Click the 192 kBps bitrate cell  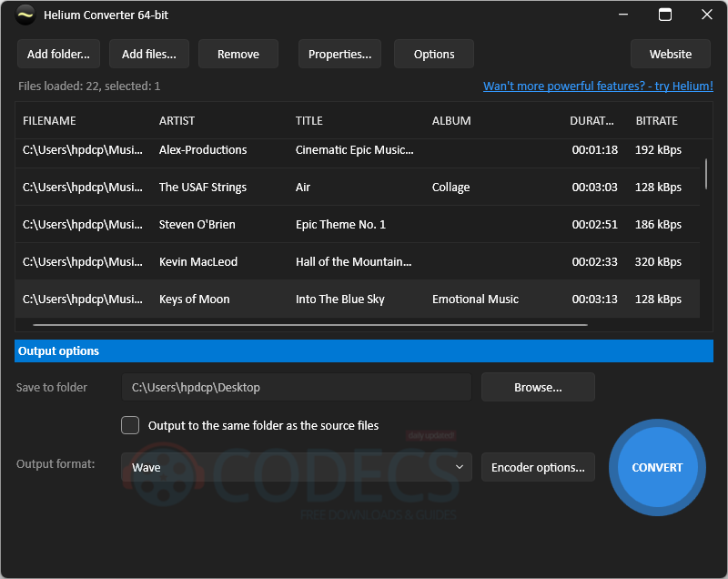coord(658,150)
